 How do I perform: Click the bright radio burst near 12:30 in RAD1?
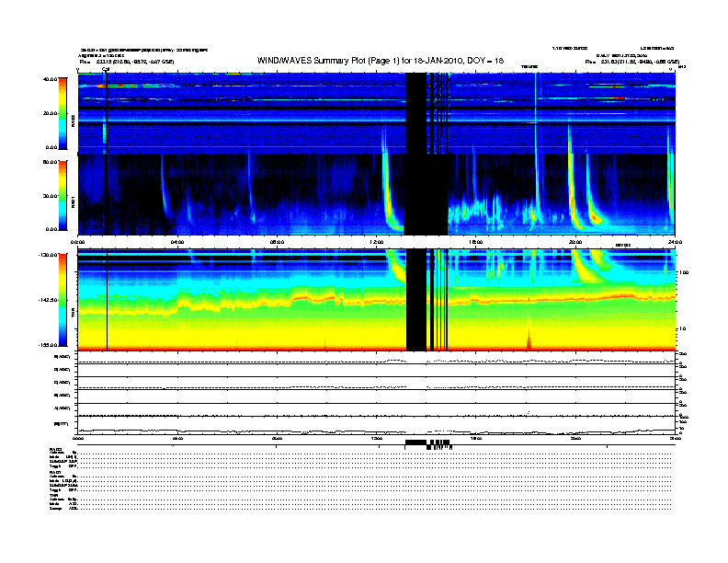389,195
